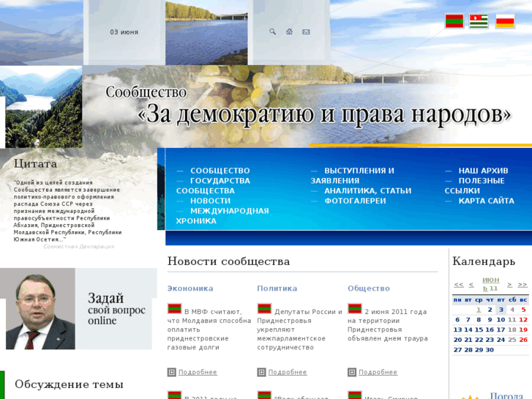Open Выступления и заявления menu item
This screenshot has height=399, width=532.
click(x=353, y=176)
